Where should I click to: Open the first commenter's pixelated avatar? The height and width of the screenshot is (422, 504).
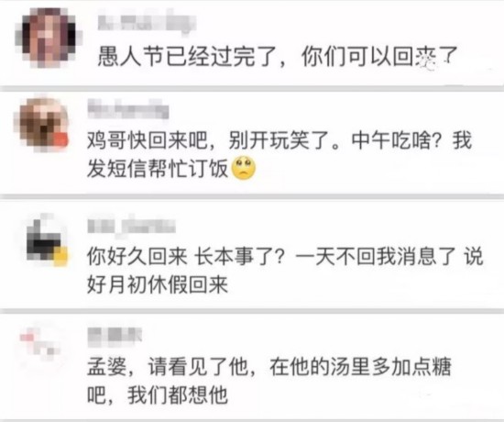click(49, 38)
